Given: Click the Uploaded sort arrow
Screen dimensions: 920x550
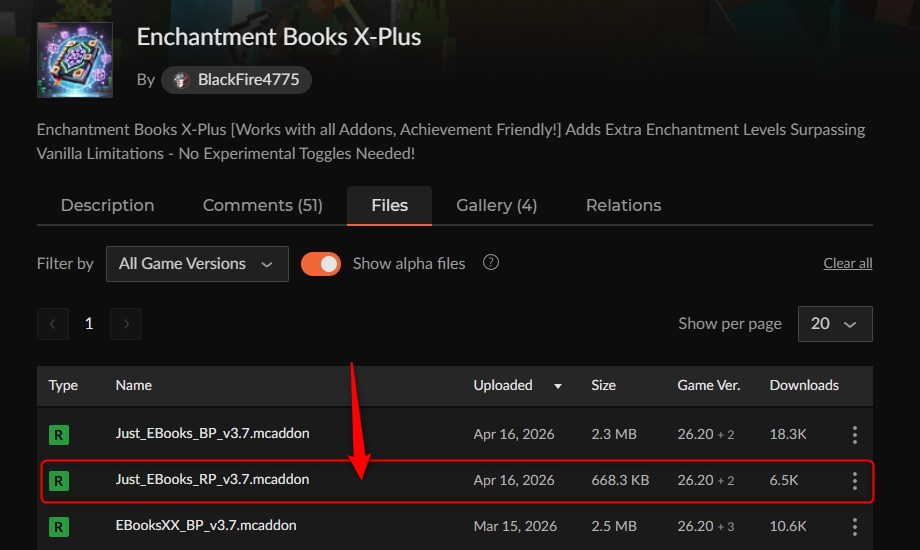Looking at the screenshot, I should [558, 386].
